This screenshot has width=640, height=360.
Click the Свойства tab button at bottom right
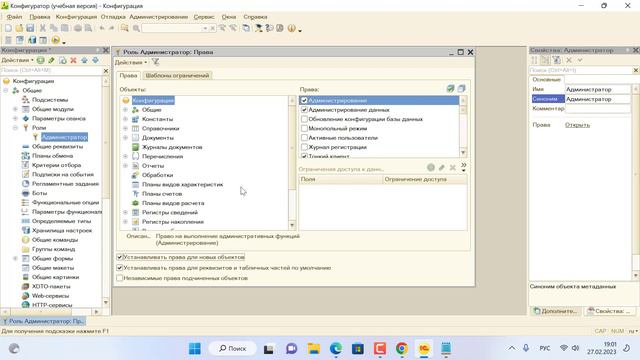pyautogui.click(x=608, y=311)
